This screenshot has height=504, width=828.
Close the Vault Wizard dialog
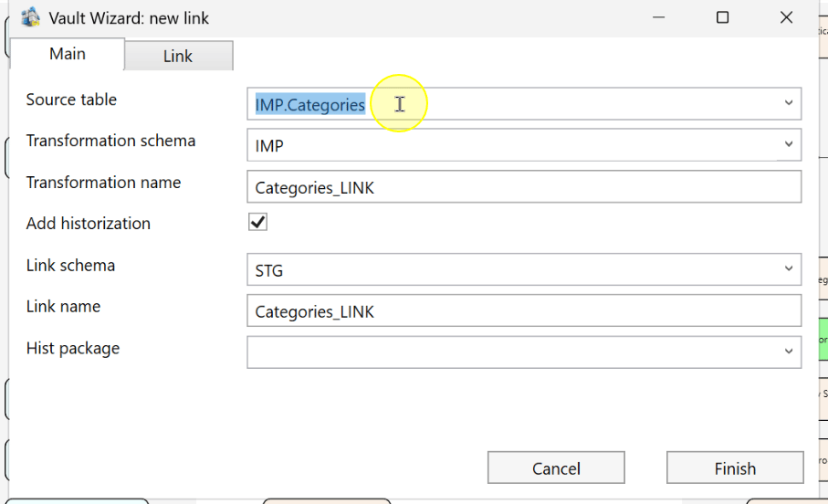[x=786, y=17]
